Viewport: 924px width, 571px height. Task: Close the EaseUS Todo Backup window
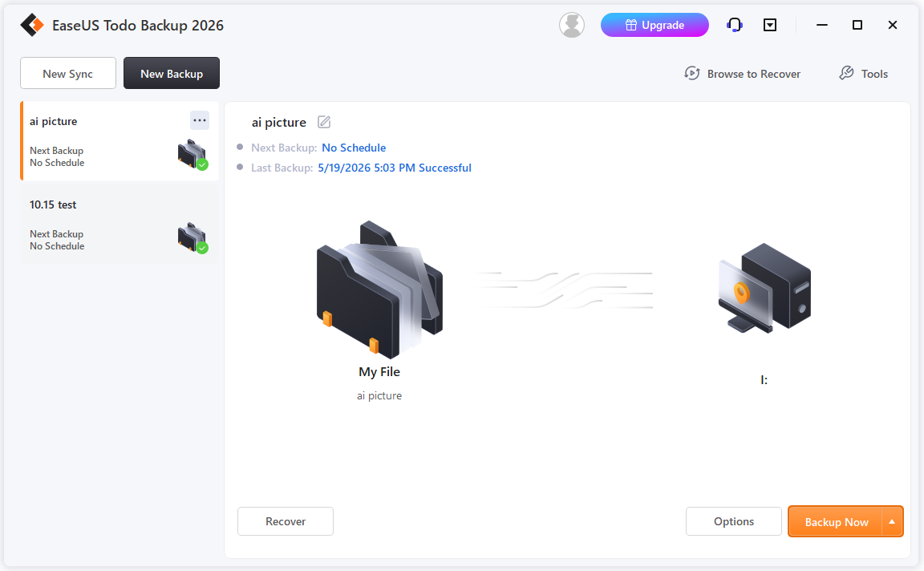click(893, 25)
